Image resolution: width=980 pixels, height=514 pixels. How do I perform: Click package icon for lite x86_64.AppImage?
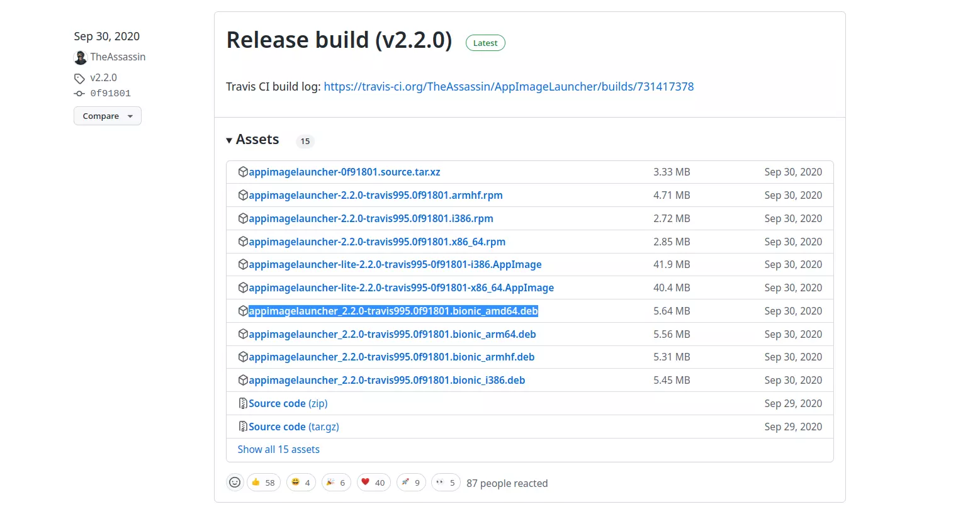(243, 288)
